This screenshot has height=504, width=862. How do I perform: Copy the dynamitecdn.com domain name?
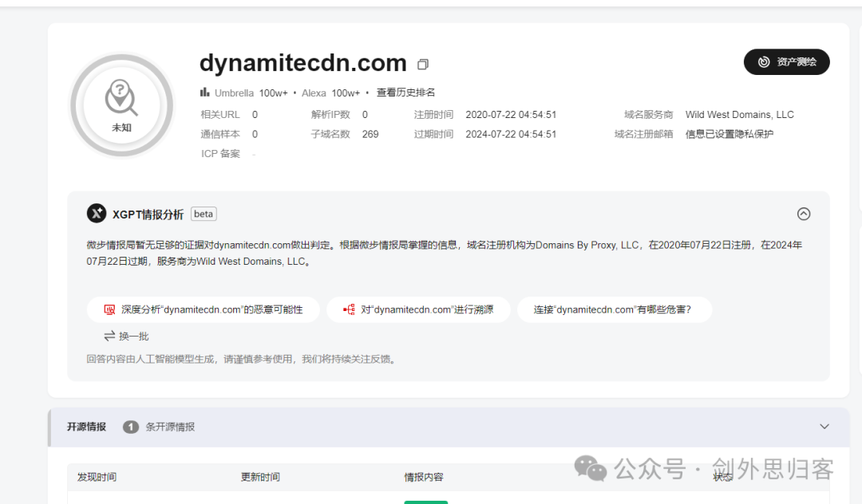point(422,65)
